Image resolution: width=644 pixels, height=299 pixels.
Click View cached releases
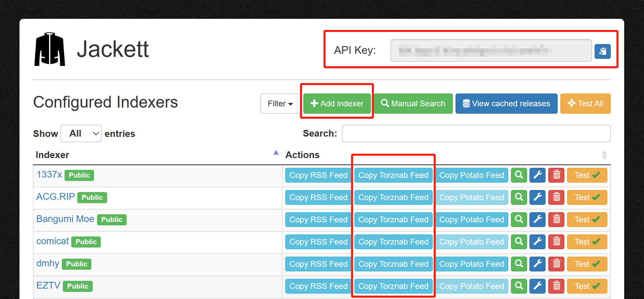pos(507,104)
